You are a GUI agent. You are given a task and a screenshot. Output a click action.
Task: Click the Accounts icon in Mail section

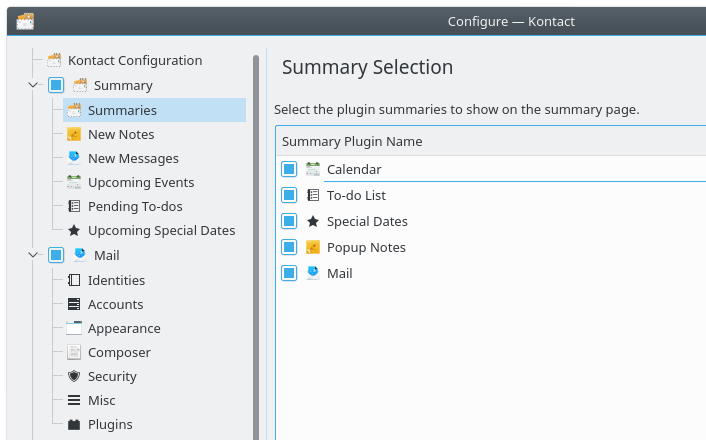(74, 305)
